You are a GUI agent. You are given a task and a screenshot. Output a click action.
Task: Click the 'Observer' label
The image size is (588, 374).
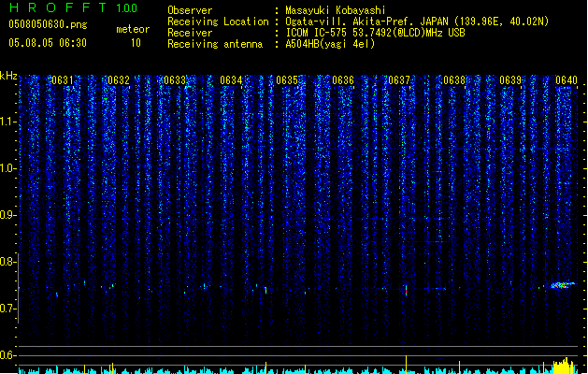(190, 10)
